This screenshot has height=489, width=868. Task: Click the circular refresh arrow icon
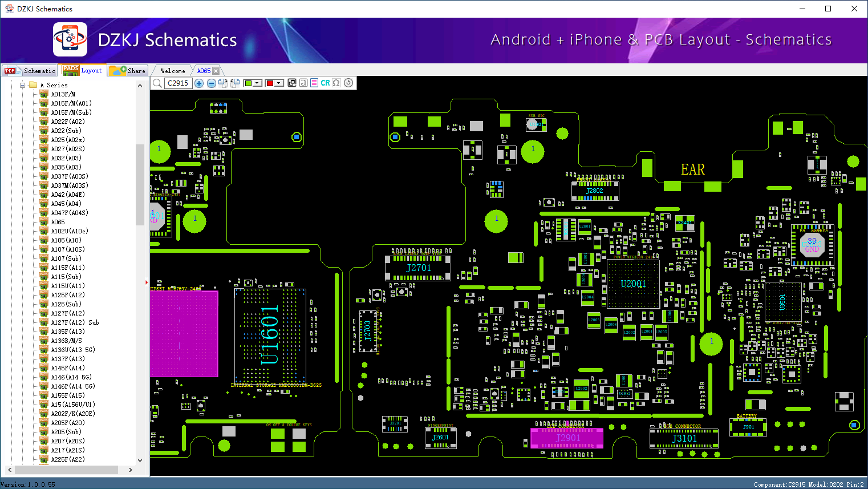click(x=348, y=83)
